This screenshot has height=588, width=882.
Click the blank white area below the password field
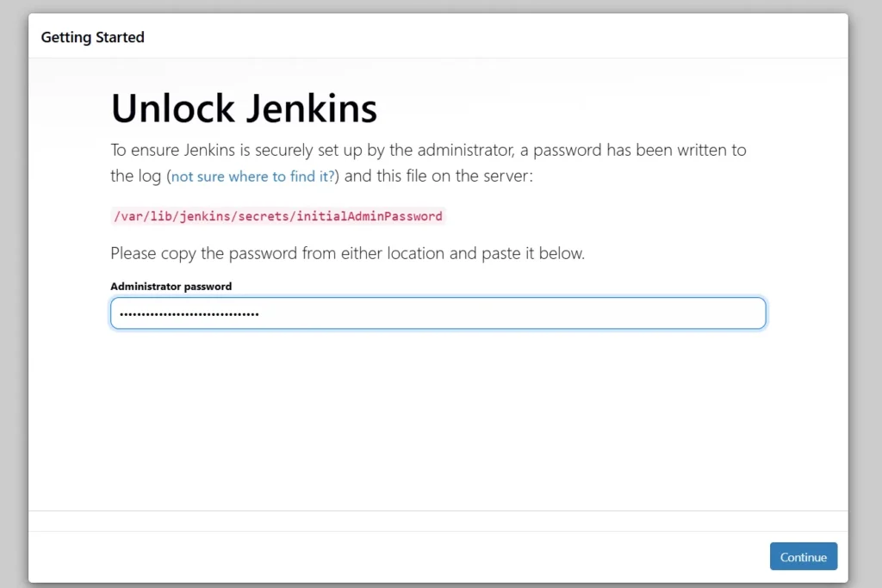pyautogui.click(x=438, y=413)
